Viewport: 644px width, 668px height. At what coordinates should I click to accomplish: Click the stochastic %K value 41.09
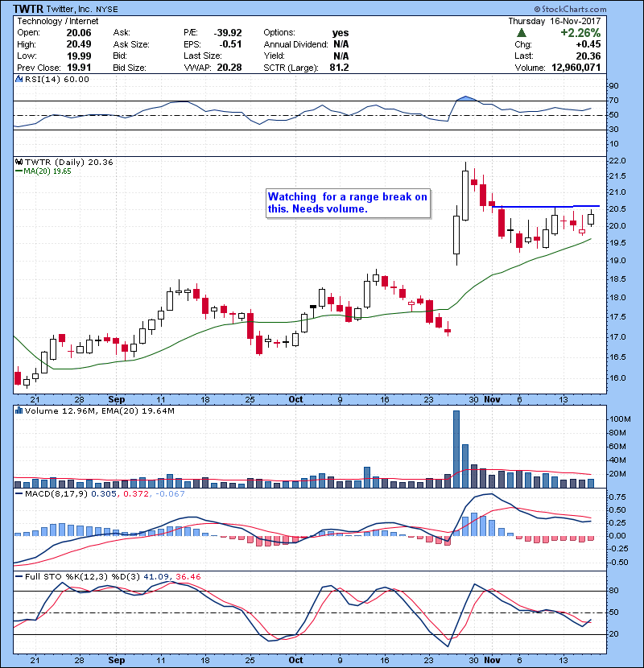coord(156,576)
